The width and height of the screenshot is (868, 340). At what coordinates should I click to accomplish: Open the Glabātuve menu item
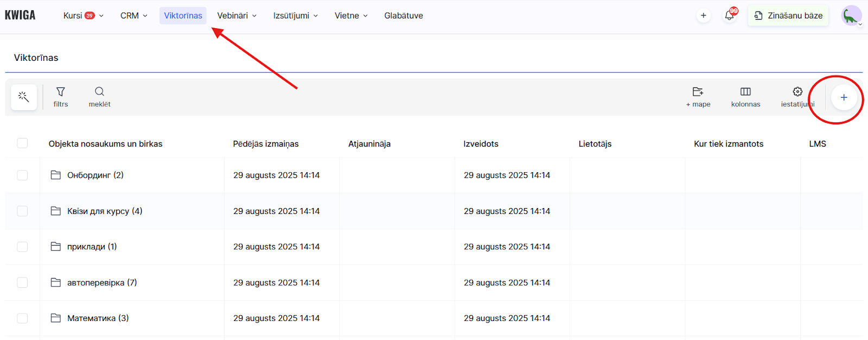point(404,16)
